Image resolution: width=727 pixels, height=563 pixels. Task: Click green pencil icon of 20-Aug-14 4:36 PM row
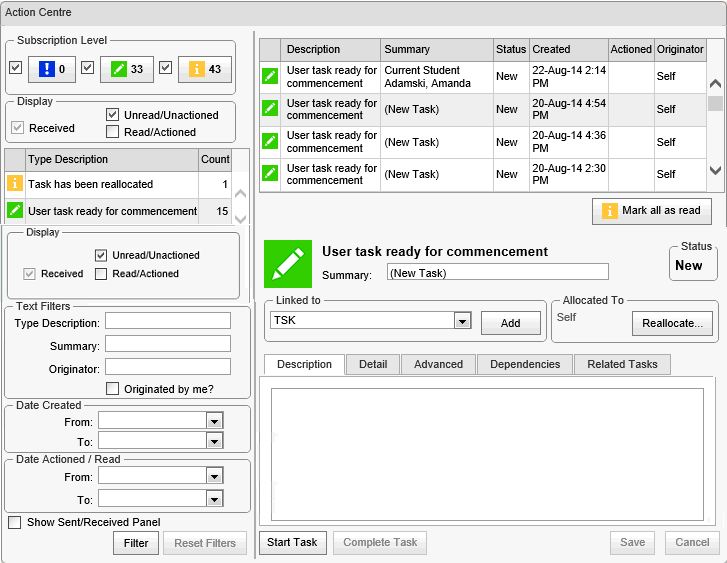[x=270, y=141]
